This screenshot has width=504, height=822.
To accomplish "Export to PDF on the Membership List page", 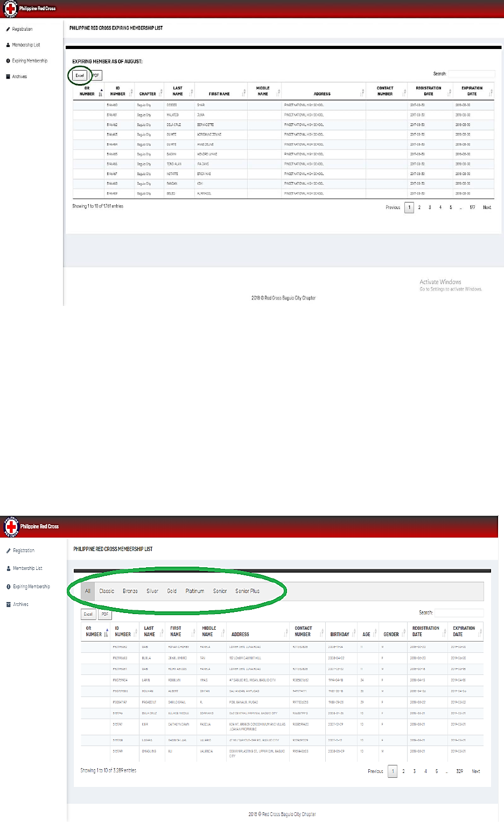I will [x=104, y=614].
